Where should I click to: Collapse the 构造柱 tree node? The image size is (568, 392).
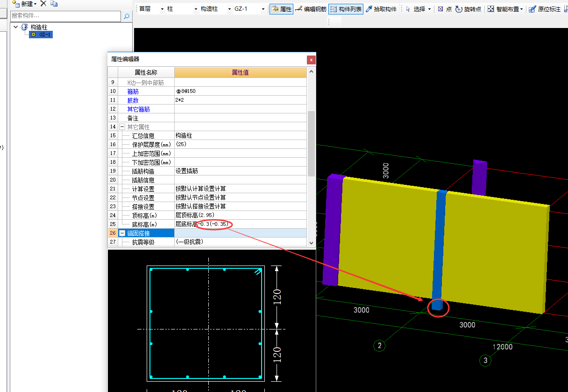pos(15,27)
